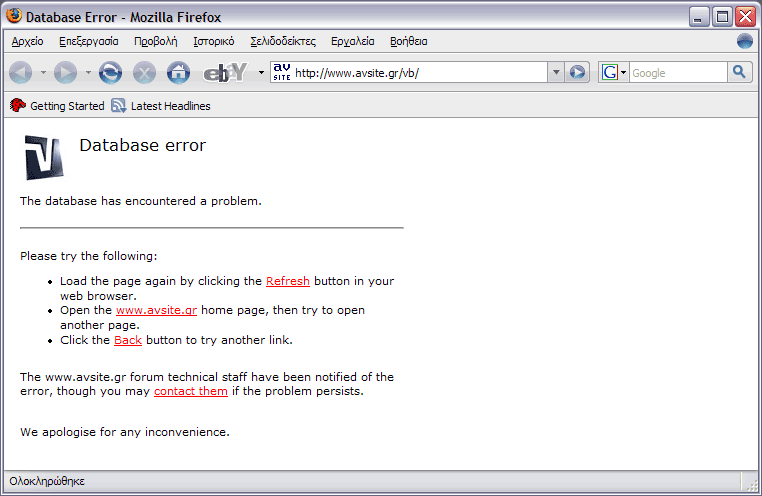Open the Επεξεργασία menu
This screenshot has height=496, width=762.
[x=89, y=42]
